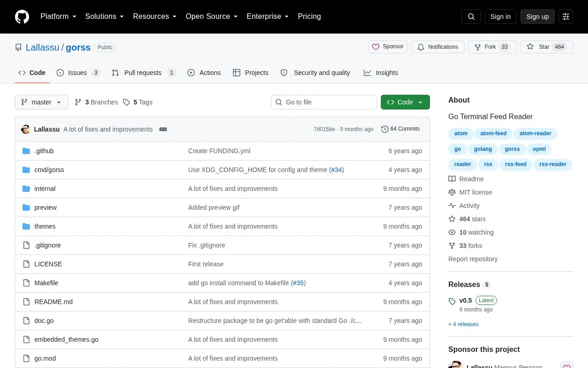The image size is (588, 368).
Task: Open the embedded_themes.go file
Action: [67, 339]
